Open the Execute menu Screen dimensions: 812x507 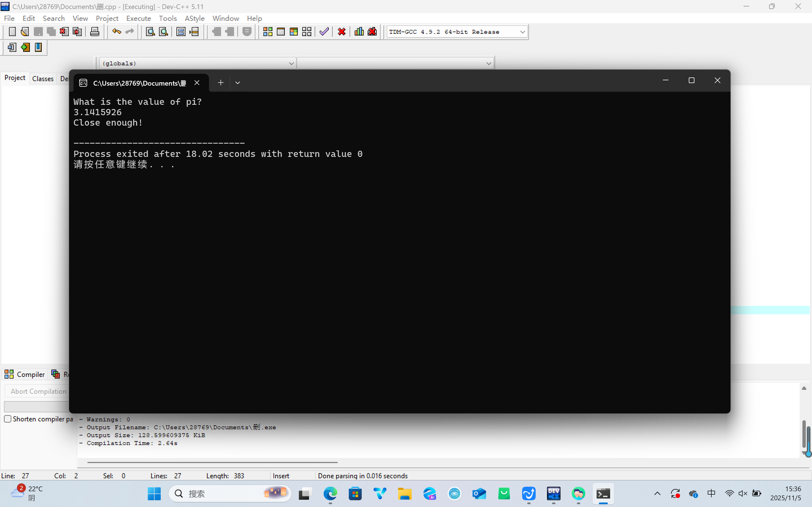[138, 18]
